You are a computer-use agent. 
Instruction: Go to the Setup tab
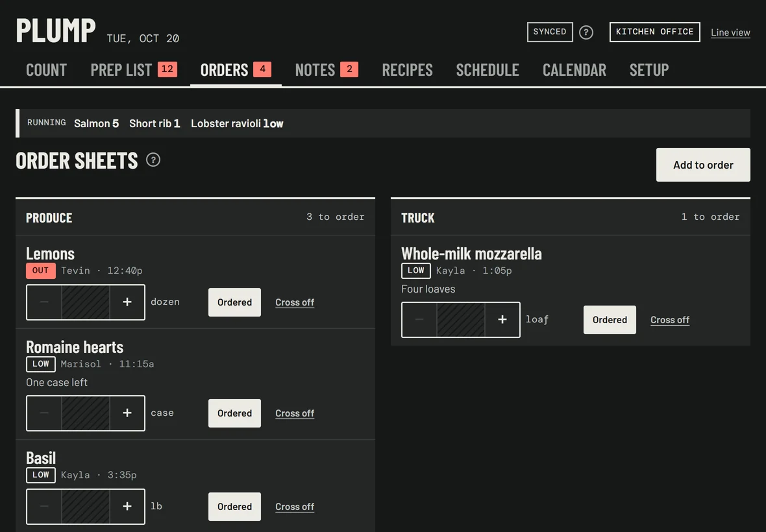coord(649,70)
